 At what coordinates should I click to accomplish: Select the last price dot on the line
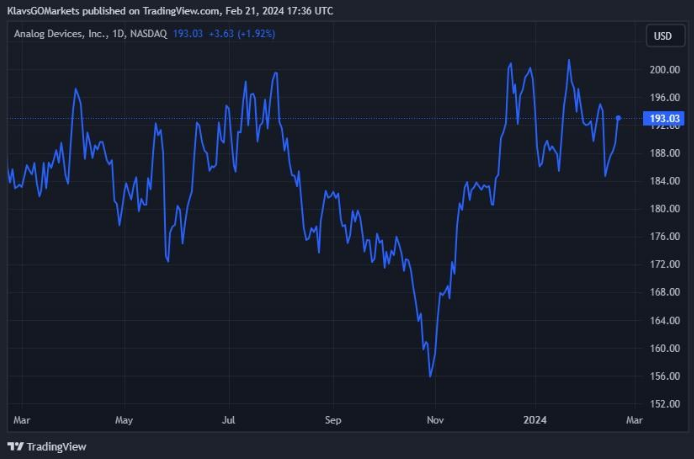[x=619, y=118]
